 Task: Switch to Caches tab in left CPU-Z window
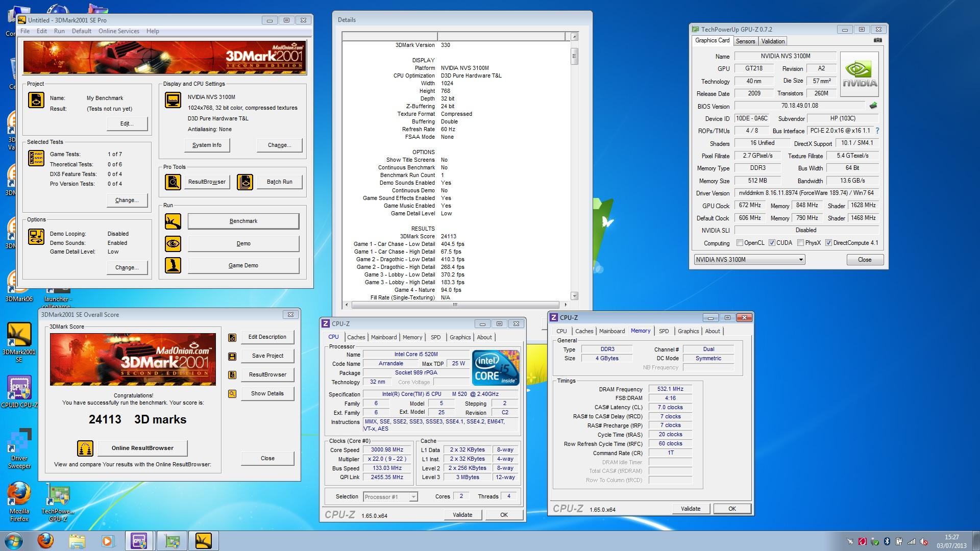356,337
